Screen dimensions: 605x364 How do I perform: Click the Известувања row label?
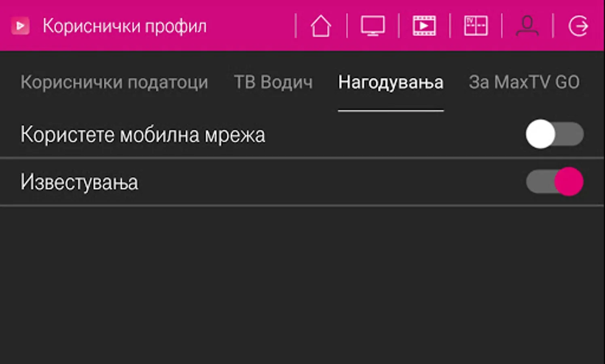(x=79, y=182)
